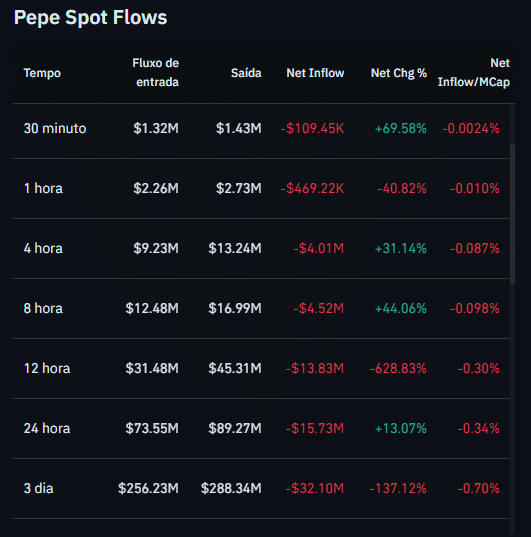Click the Tempo column header

click(42, 73)
